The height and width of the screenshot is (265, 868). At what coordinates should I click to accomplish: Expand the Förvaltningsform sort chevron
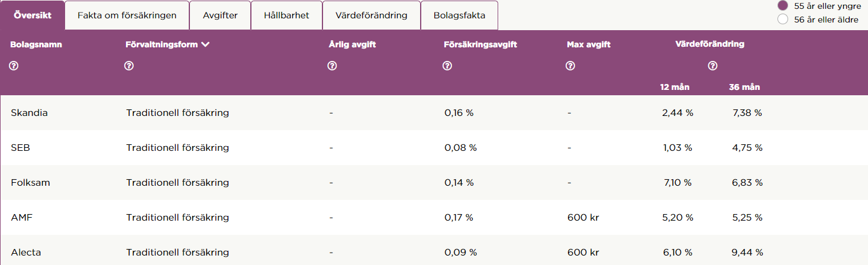[x=205, y=44]
